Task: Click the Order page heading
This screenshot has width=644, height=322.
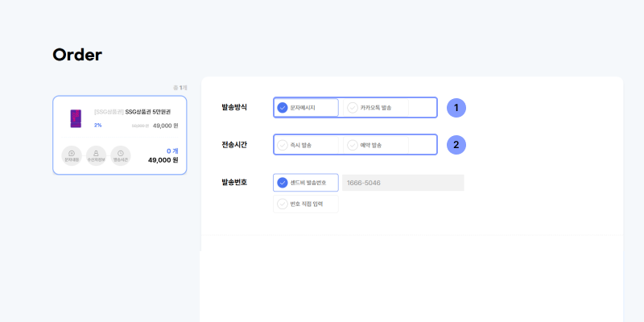Action: pyautogui.click(x=77, y=55)
